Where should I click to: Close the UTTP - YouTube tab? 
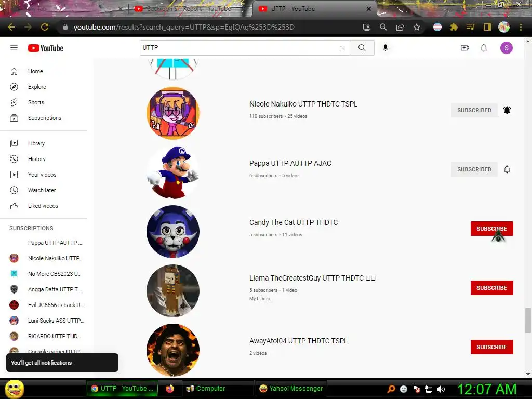tap(369, 9)
